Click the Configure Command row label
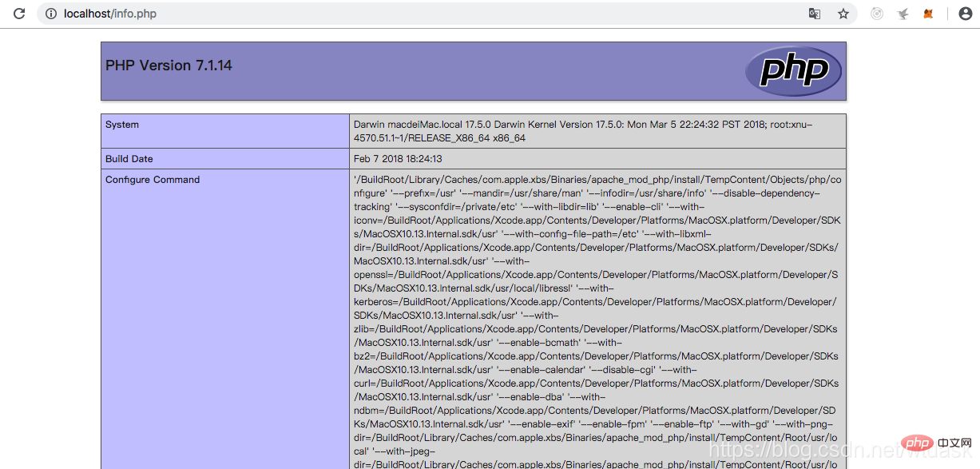The height and width of the screenshot is (469, 980). 153,180
